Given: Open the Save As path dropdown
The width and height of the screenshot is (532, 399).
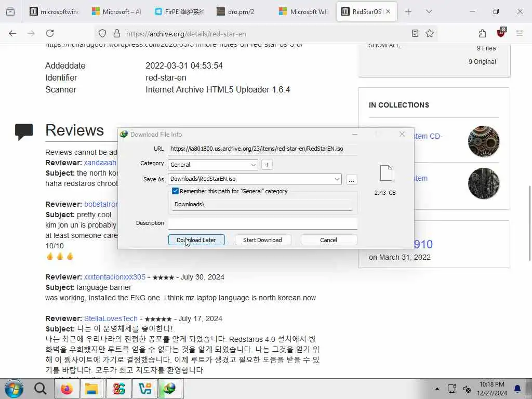Looking at the screenshot, I should pos(337,179).
